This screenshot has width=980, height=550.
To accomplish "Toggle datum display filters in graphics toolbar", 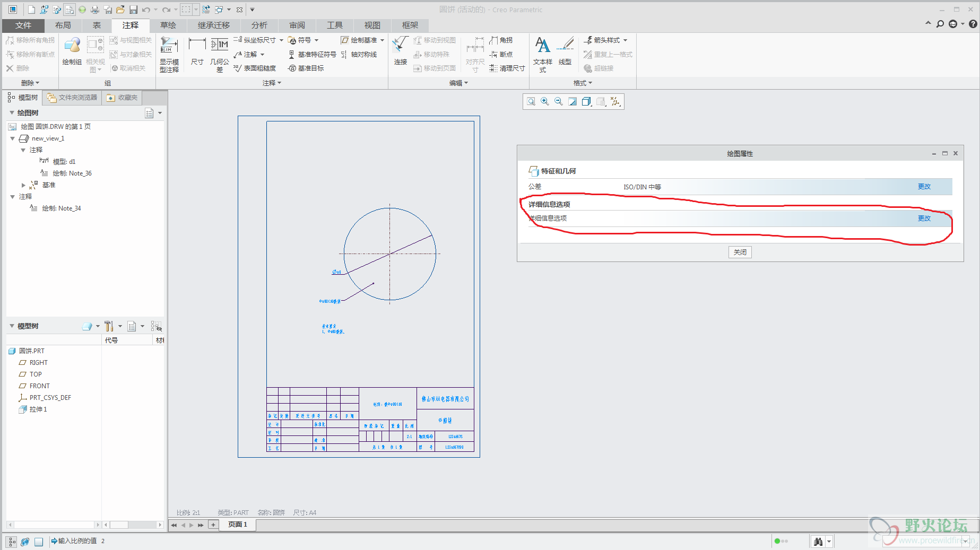I will click(x=615, y=101).
